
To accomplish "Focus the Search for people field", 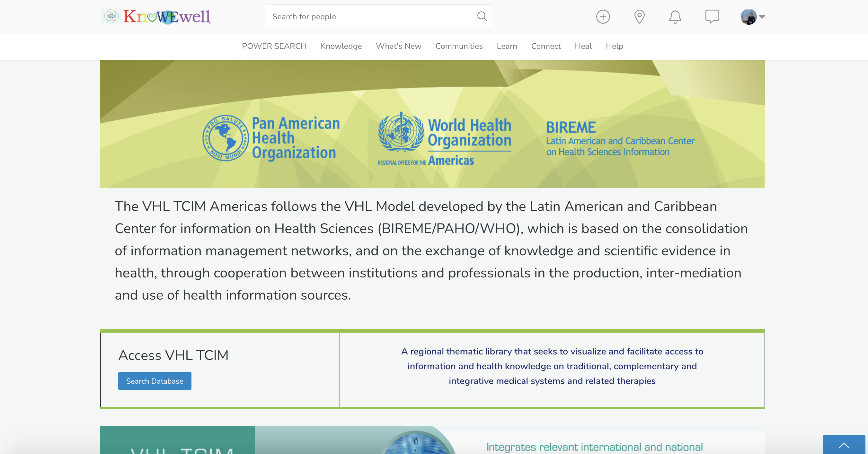I will [378, 16].
